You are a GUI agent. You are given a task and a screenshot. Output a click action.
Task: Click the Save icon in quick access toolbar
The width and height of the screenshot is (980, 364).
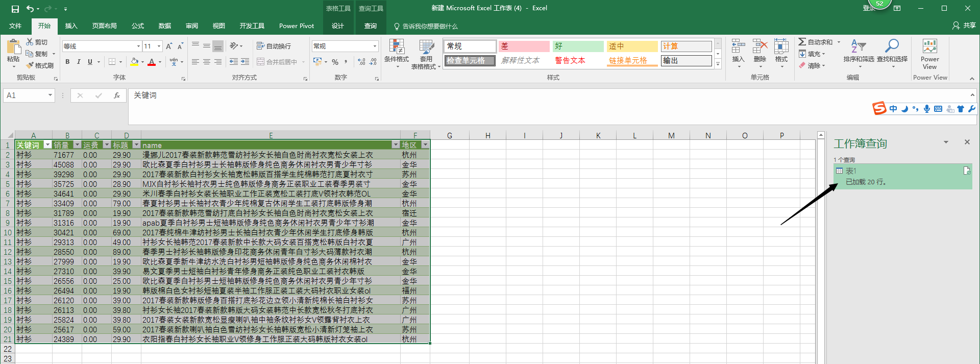(x=15, y=9)
